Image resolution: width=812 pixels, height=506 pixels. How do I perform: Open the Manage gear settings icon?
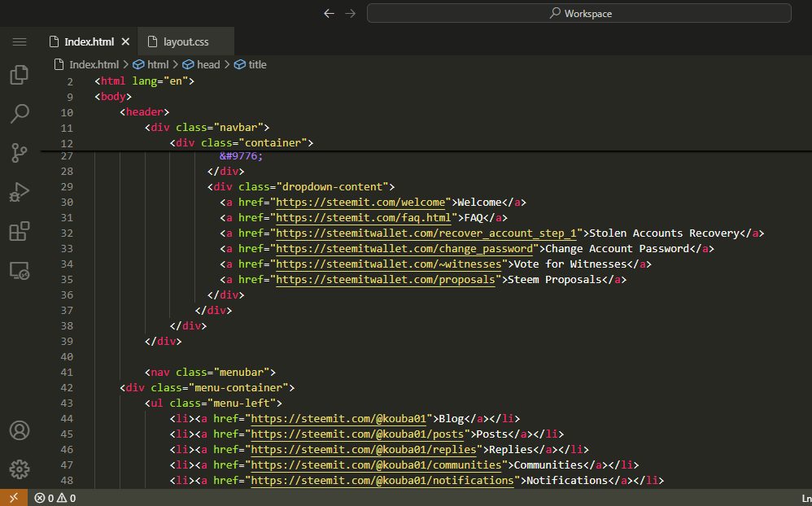pos(20,469)
